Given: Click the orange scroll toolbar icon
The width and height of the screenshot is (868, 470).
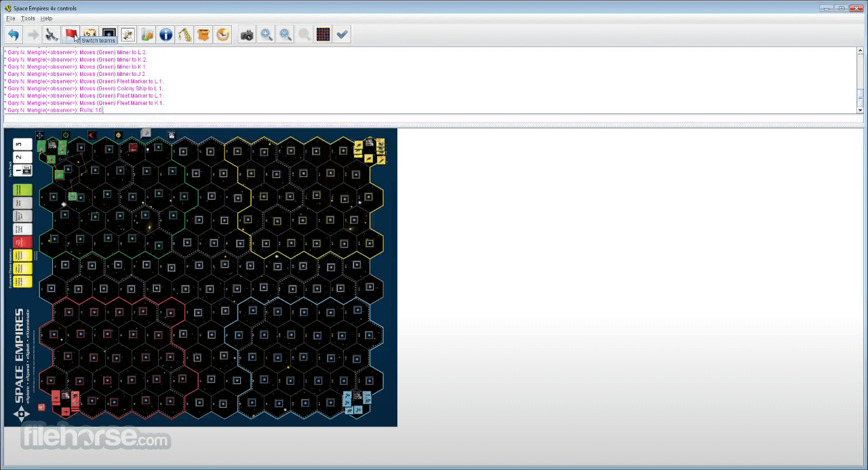Looking at the screenshot, I should tap(203, 35).
